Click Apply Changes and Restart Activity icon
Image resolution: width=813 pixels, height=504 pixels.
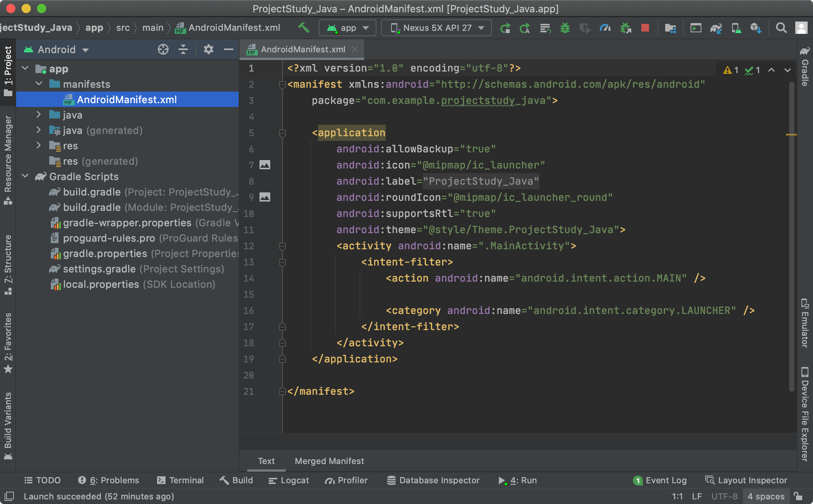525,28
